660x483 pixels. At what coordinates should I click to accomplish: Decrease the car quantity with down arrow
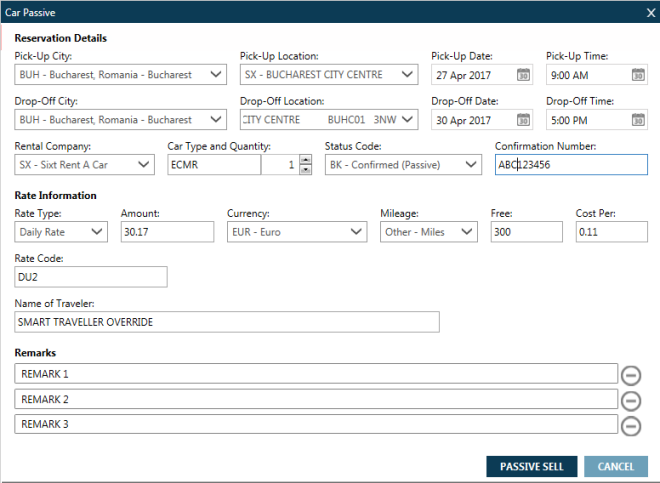tap(305, 170)
